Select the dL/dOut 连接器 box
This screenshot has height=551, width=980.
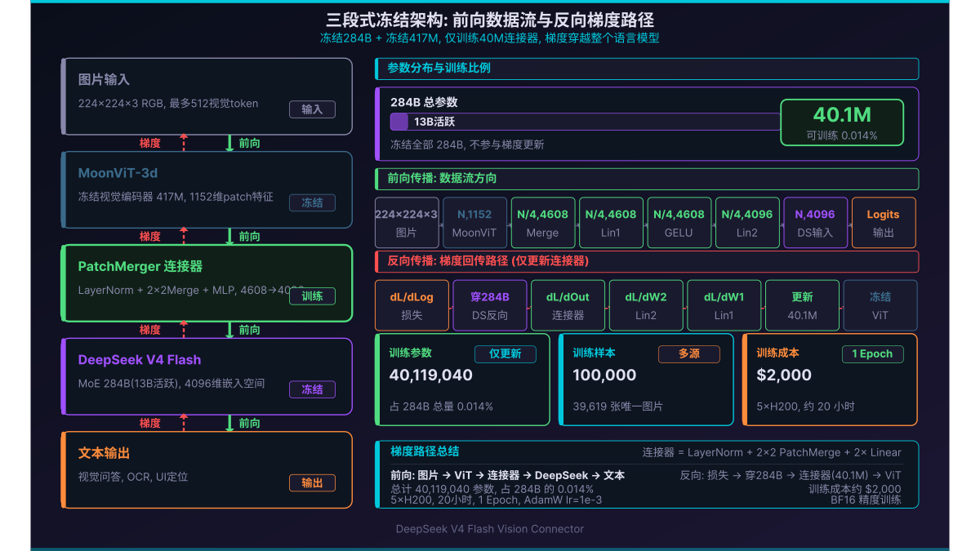click(568, 305)
